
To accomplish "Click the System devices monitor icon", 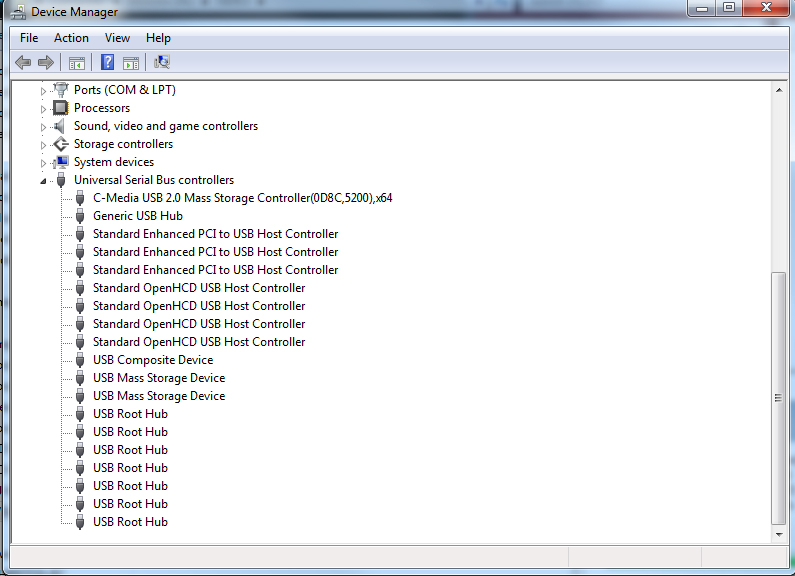I will coord(61,162).
